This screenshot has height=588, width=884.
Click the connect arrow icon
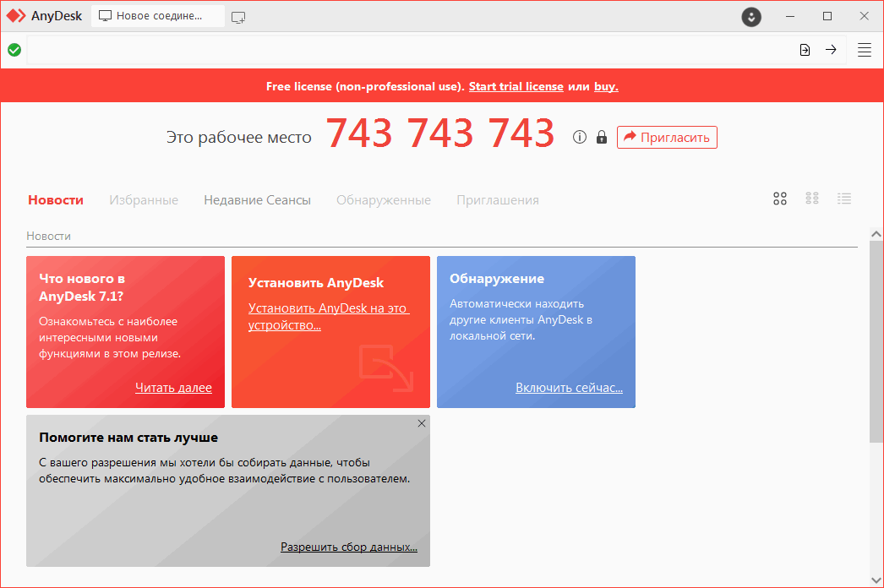point(831,50)
